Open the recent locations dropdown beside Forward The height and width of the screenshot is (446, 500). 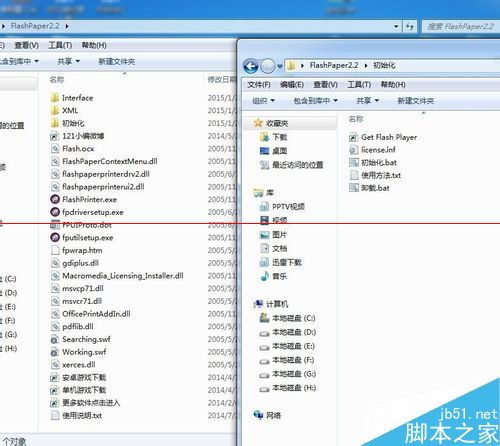[x=280, y=66]
